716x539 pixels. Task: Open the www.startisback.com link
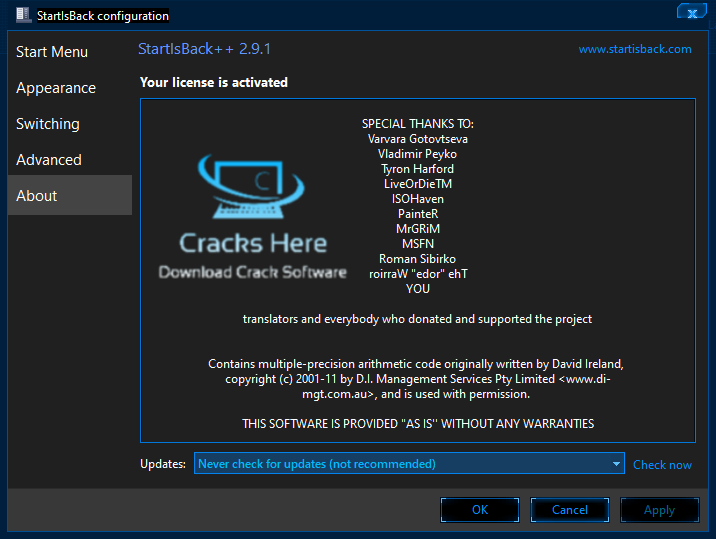[635, 49]
